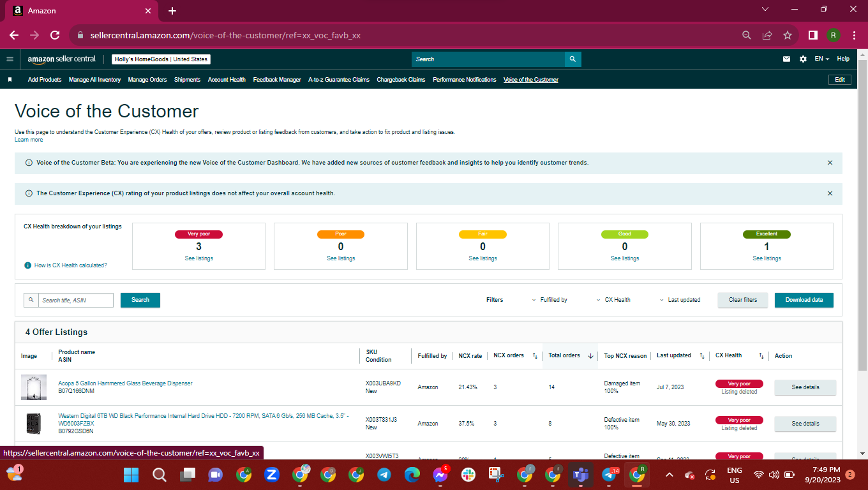
Task: Open Feedback Manager
Action: (277, 80)
